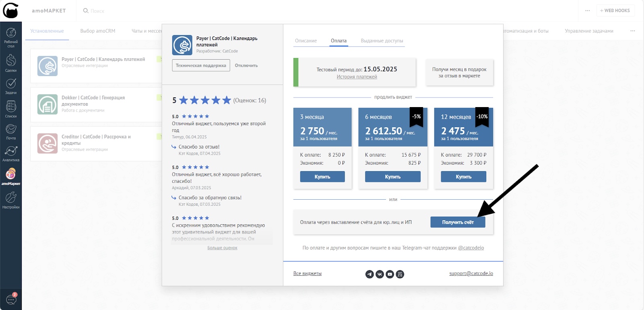Buy the 6 месяцев plan
Viewport: 644px width, 310px height.
[x=393, y=177]
